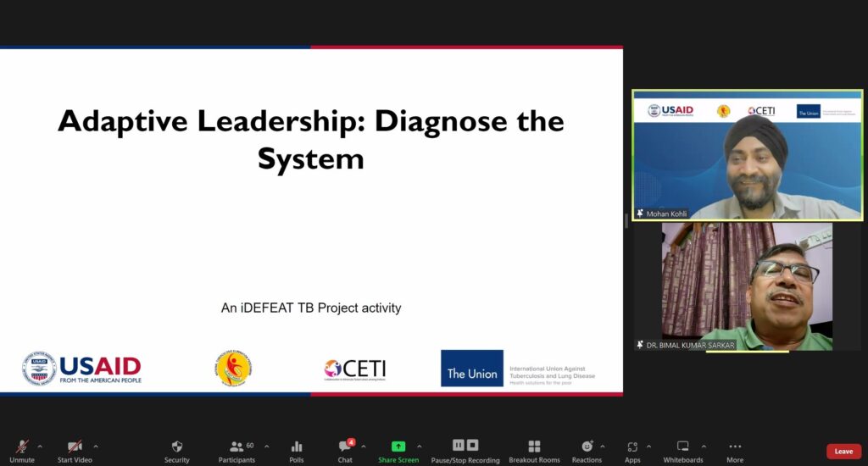Viewport: 868px width, 466px height.
Task: Pause the meeting recording
Action: pos(459,445)
